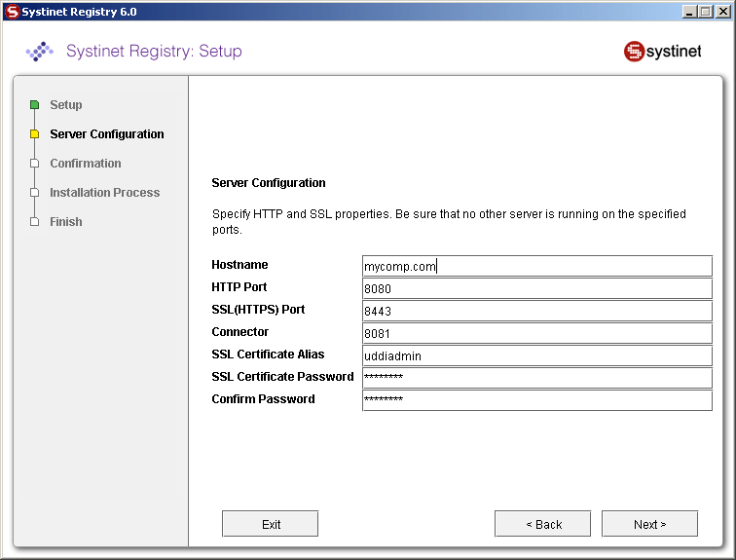Click the Hostname label
Screen dimensions: 736x560
pyautogui.click(x=239, y=265)
